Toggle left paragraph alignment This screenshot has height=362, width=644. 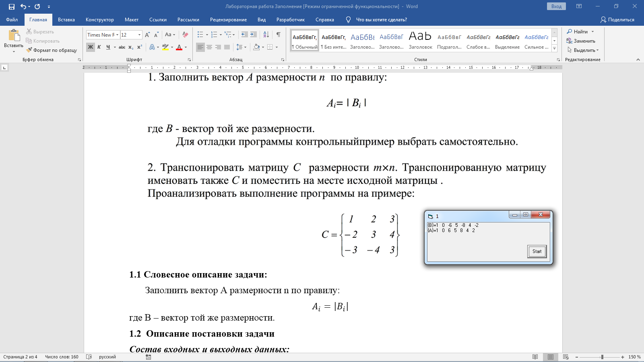coord(200,47)
